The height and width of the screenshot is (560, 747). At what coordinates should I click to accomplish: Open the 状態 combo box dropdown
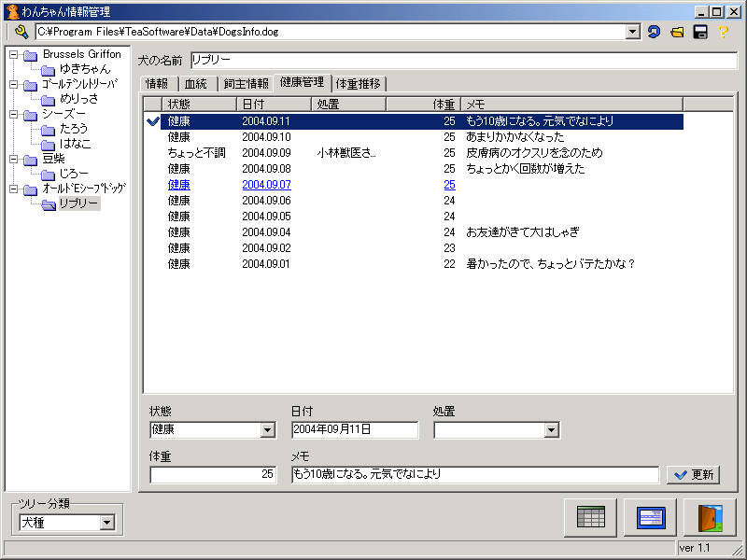coord(267,430)
